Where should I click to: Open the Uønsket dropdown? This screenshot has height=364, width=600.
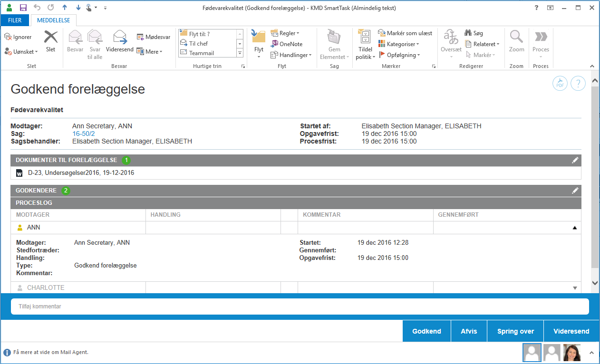pyautogui.click(x=21, y=51)
